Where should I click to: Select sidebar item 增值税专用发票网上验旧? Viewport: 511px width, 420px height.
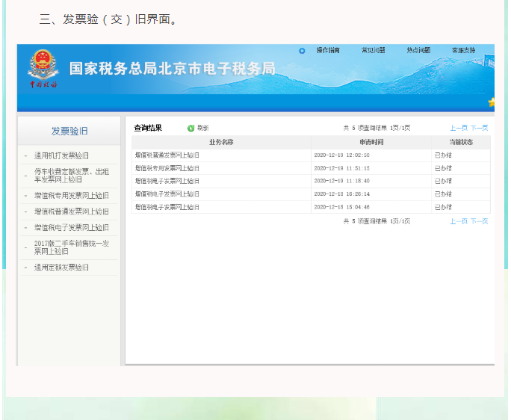click(x=72, y=196)
